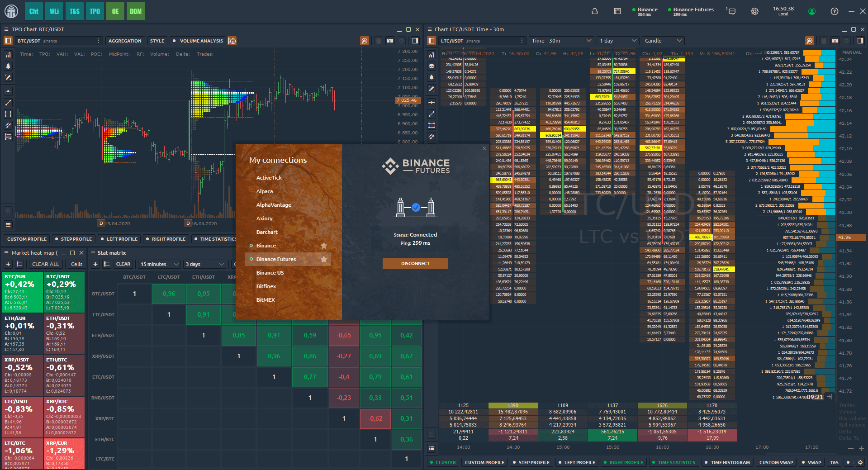Image resolution: width=868 pixels, height=470 pixels.
Task: Open the info flag icon beside Volume Analysis
Action: pos(232,41)
